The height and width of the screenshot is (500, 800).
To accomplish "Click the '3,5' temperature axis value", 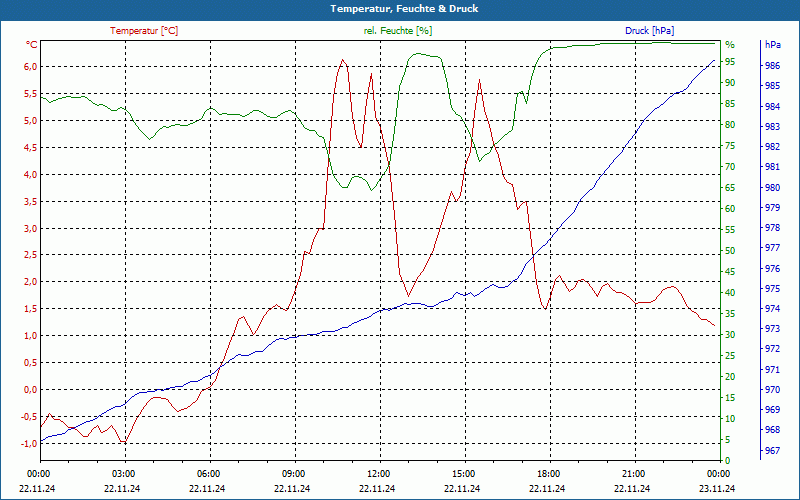I will coord(31,202).
